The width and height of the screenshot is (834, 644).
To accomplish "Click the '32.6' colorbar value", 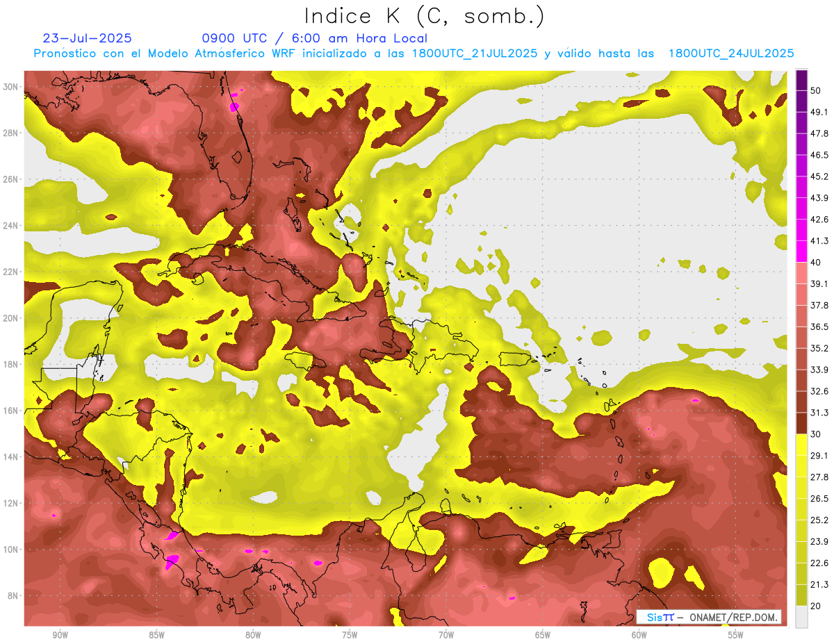I will click(x=819, y=391).
